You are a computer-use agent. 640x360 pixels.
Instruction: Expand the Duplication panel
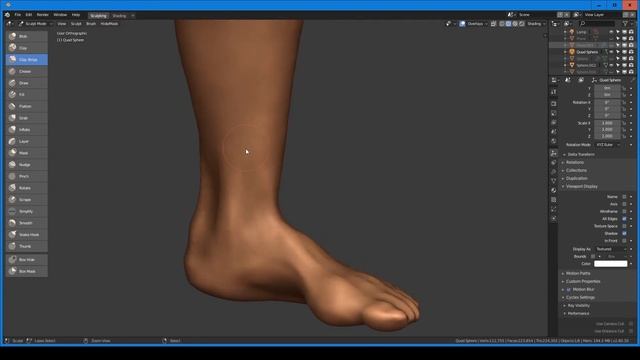pos(576,178)
